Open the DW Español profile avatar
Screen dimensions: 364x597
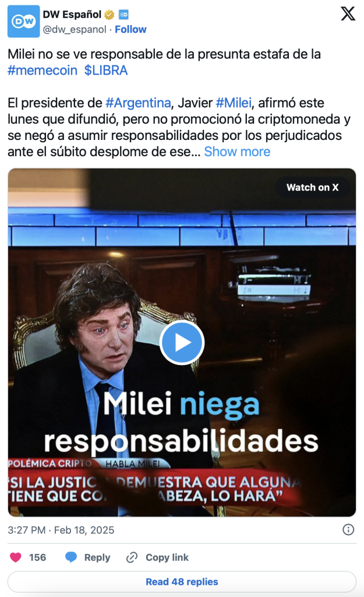pyautogui.click(x=23, y=22)
